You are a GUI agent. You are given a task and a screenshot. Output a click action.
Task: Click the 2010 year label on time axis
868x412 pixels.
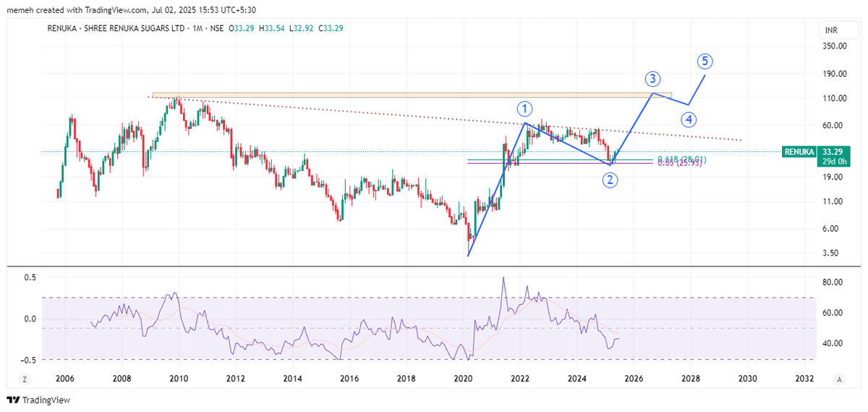tap(179, 379)
